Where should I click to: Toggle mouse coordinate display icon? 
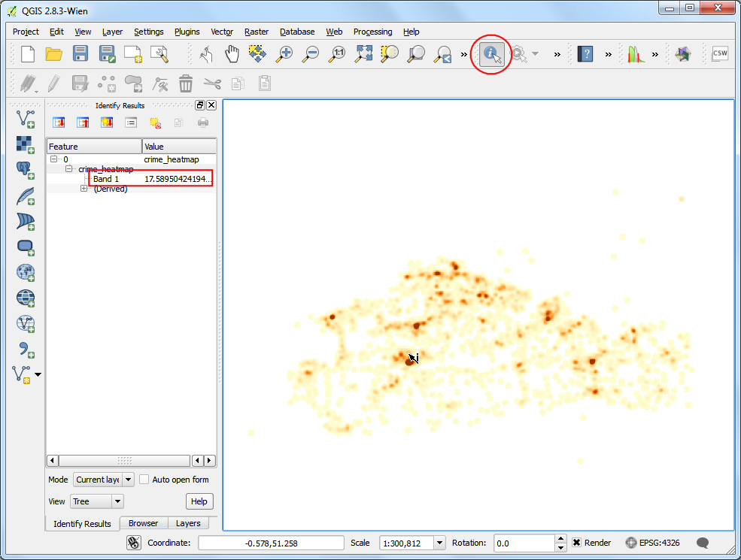point(134,543)
